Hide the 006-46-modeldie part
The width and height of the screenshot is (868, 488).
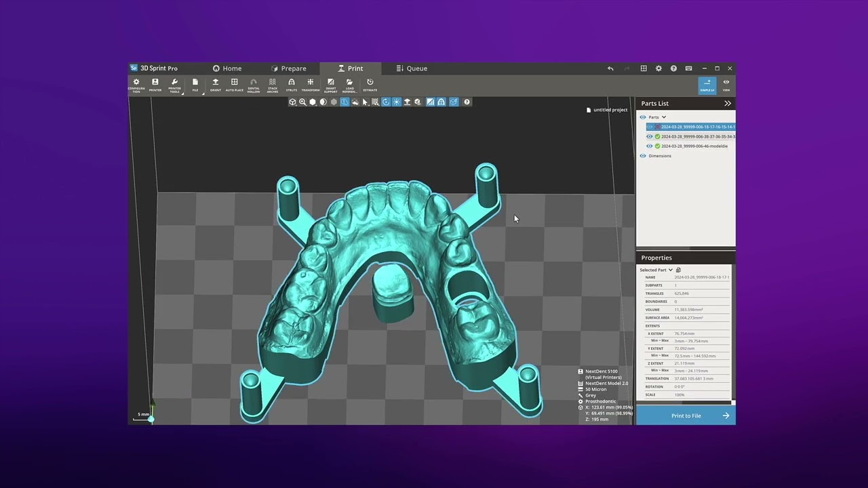(650, 146)
